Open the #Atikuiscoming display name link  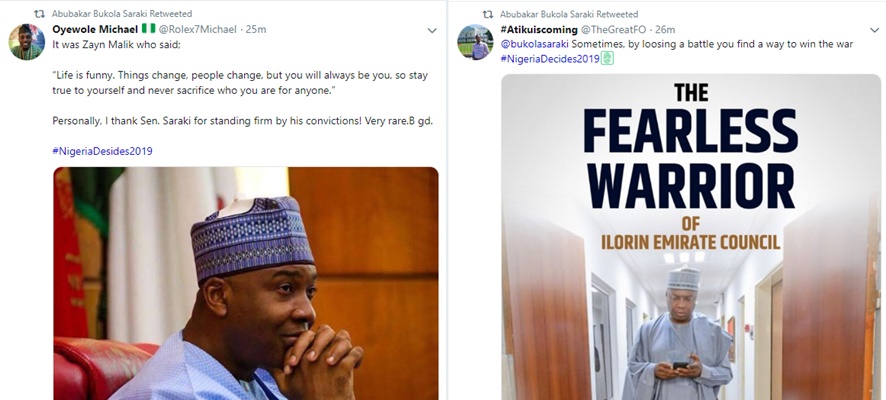click(x=542, y=30)
